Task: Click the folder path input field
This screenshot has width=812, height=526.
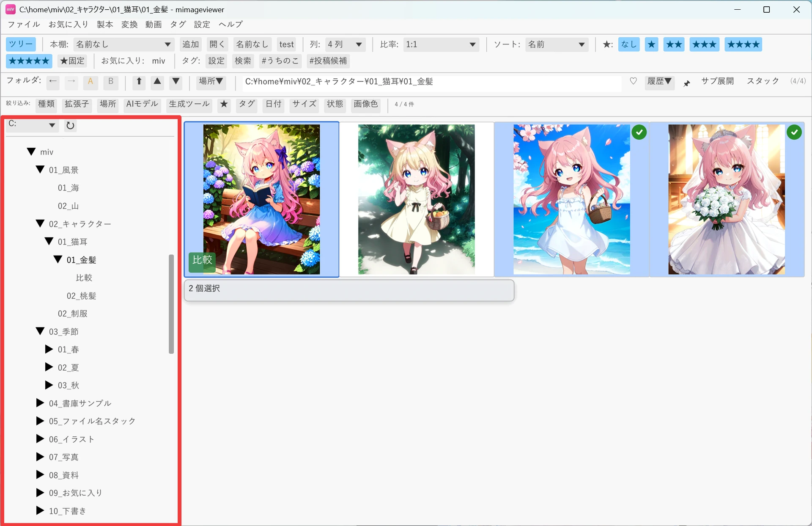Action: pyautogui.click(x=431, y=83)
